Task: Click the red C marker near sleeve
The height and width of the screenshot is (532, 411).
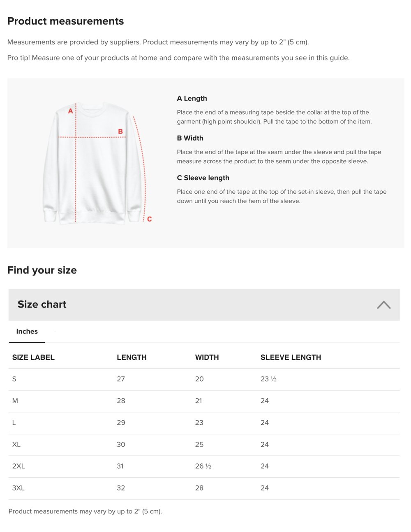Action: [149, 219]
